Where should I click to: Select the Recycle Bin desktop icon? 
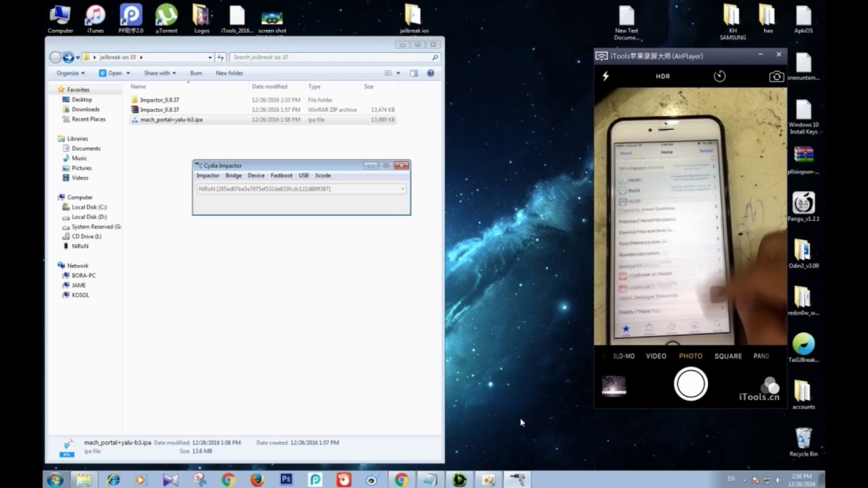pos(804,442)
